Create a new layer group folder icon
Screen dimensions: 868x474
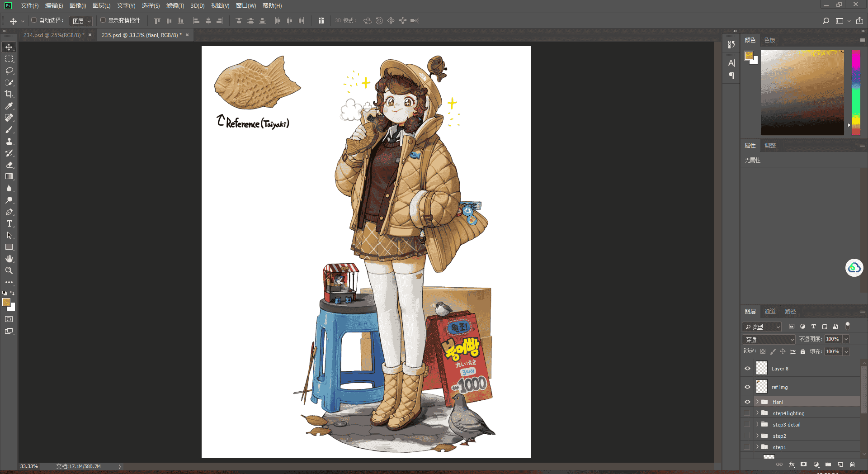pyautogui.click(x=828, y=465)
